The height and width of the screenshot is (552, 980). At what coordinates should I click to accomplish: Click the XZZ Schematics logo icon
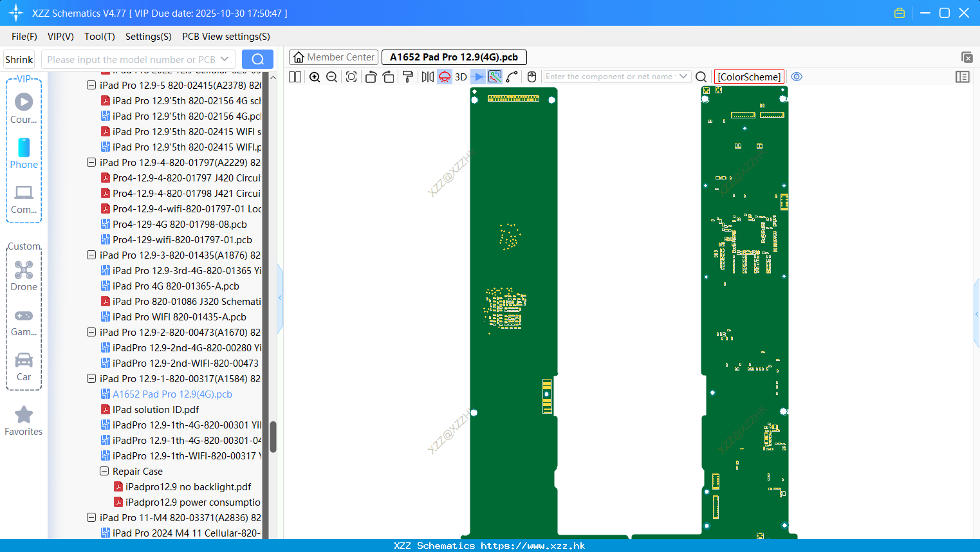click(16, 13)
